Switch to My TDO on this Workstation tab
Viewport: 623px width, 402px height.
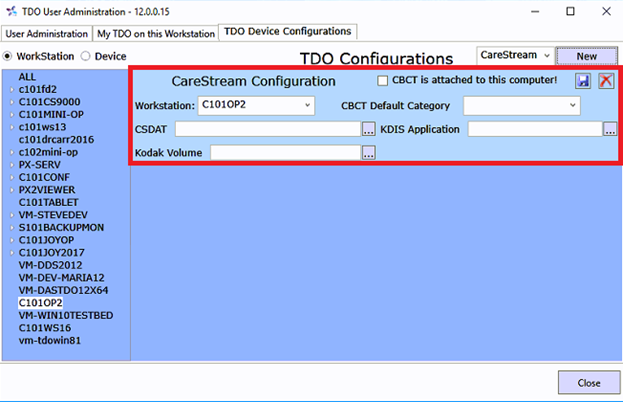point(155,33)
